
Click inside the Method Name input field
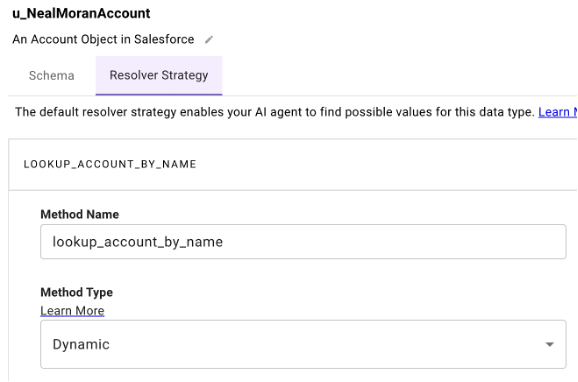point(303,242)
